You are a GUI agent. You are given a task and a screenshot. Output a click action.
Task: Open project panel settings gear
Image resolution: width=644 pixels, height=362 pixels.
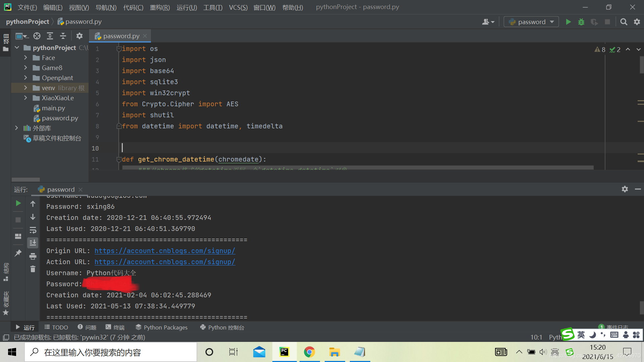[79, 36]
